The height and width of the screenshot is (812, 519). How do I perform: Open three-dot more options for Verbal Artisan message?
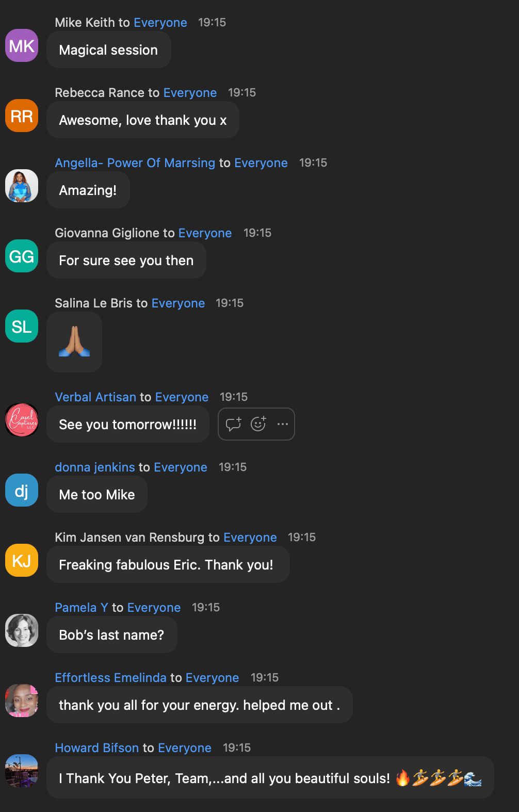click(x=283, y=424)
